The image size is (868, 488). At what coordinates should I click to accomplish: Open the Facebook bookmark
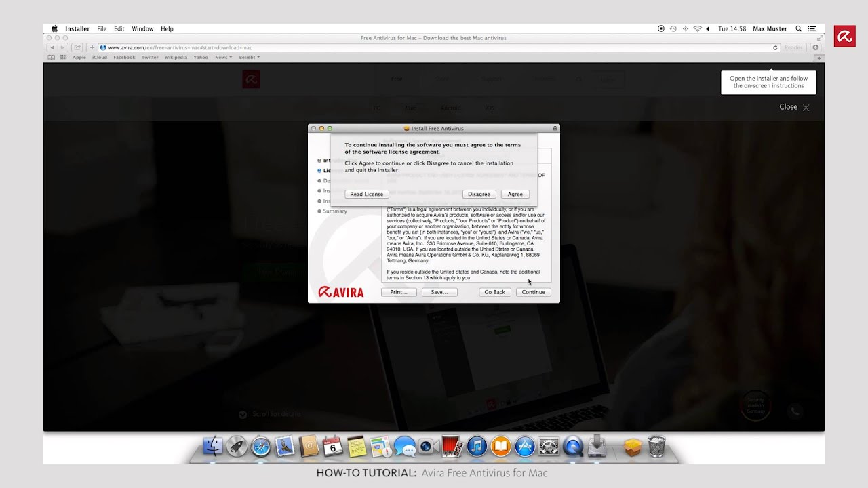point(124,58)
